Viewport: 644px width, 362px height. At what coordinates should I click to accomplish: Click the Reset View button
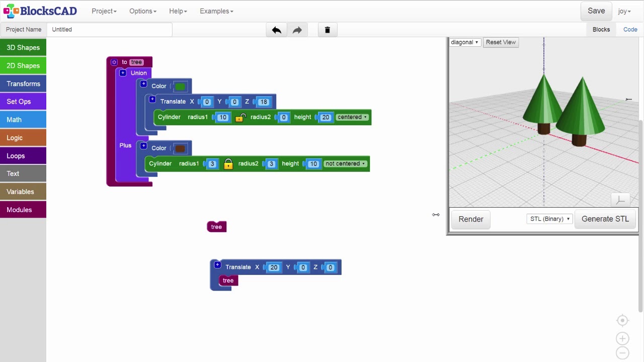[501, 42]
